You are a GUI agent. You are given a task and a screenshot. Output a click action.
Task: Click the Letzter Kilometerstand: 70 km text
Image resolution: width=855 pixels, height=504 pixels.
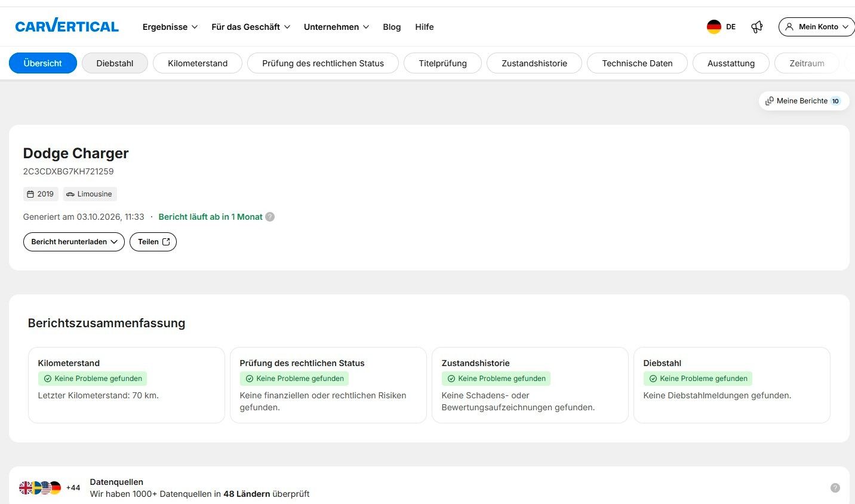click(99, 395)
